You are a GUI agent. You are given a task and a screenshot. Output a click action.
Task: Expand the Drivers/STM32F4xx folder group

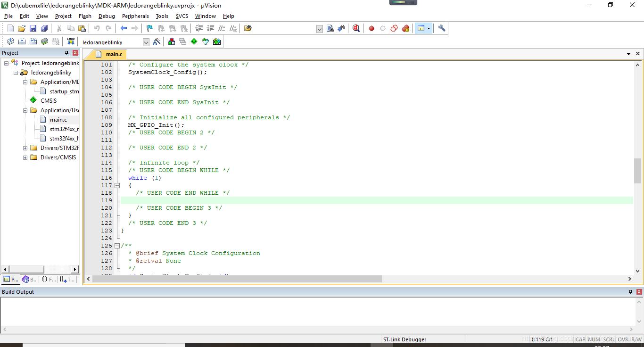pos(25,148)
